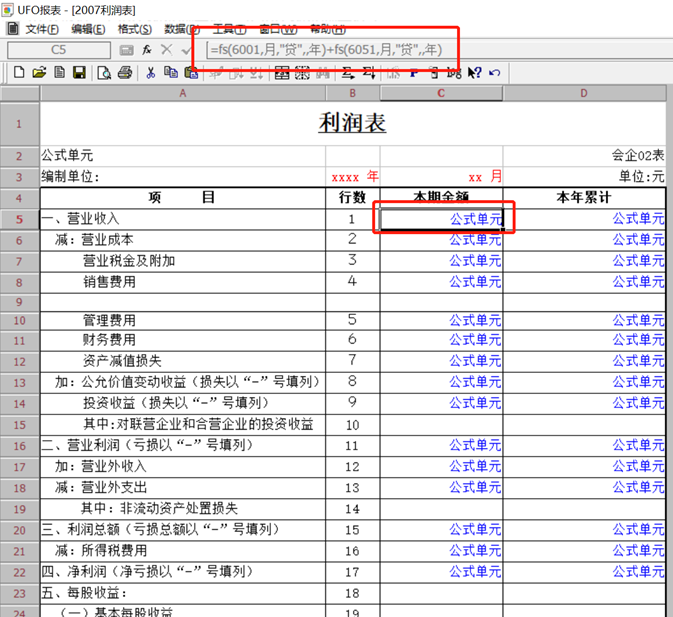
Task: Open the 窗口(W) menu
Action: (x=278, y=29)
